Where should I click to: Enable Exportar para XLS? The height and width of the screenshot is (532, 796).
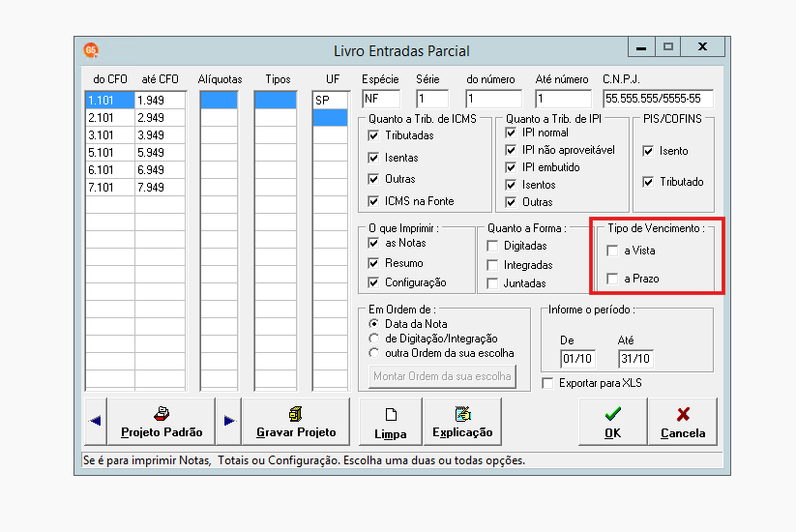(x=547, y=383)
